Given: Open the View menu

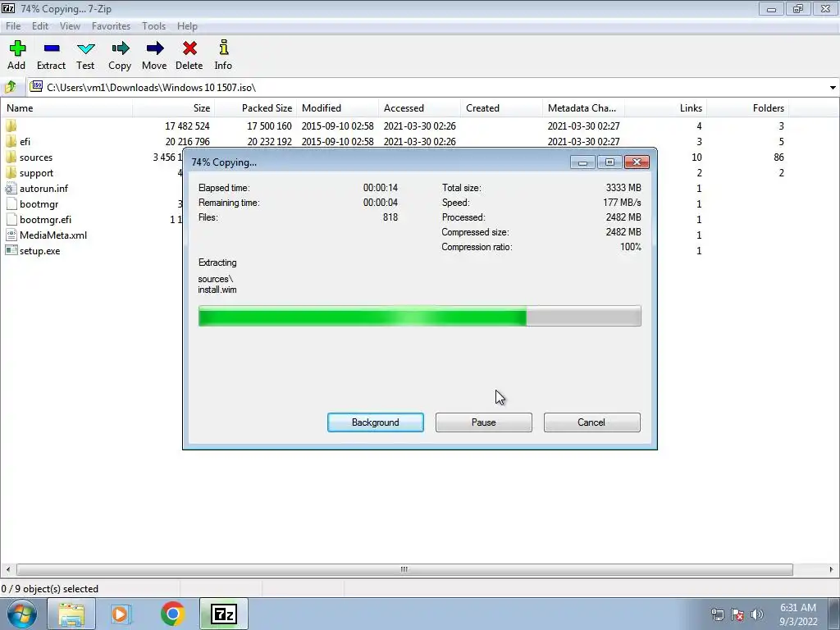Looking at the screenshot, I should pos(70,25).
